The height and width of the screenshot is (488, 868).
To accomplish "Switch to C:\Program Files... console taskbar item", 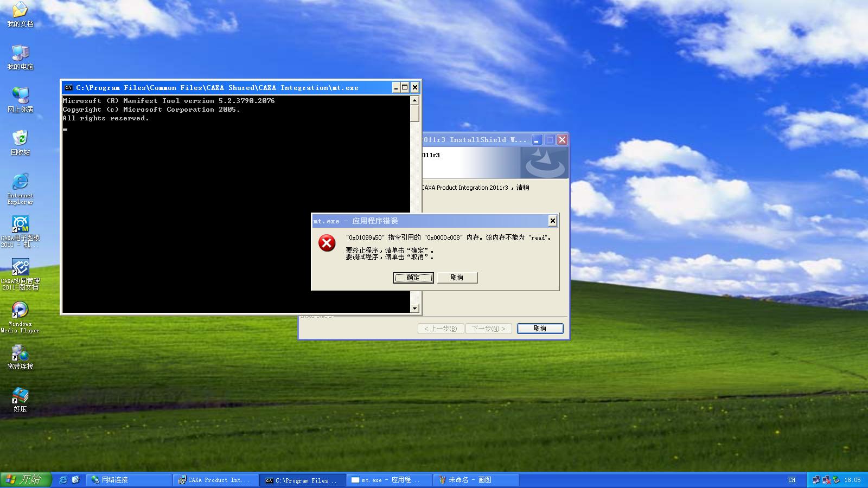I will [x=303, y=480].
